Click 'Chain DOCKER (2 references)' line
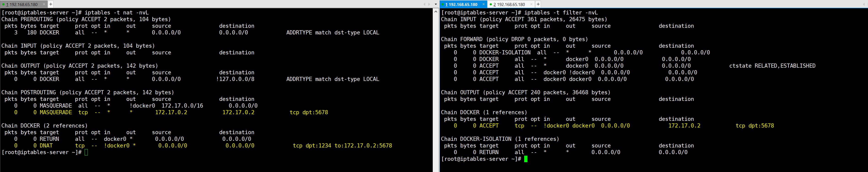This screenshot has width=868, height=172. (44, 125)
